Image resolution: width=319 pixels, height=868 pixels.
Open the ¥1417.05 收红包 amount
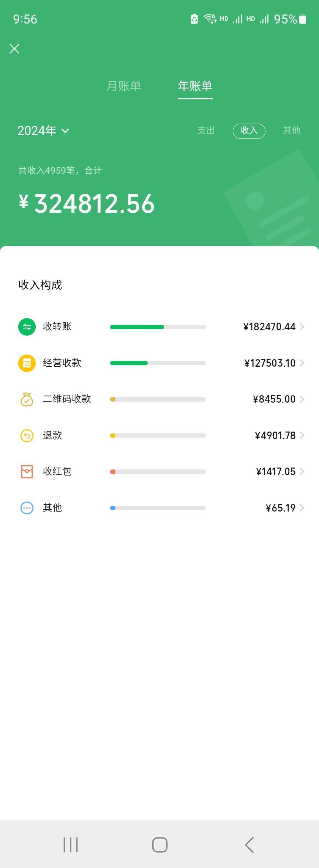276,471
